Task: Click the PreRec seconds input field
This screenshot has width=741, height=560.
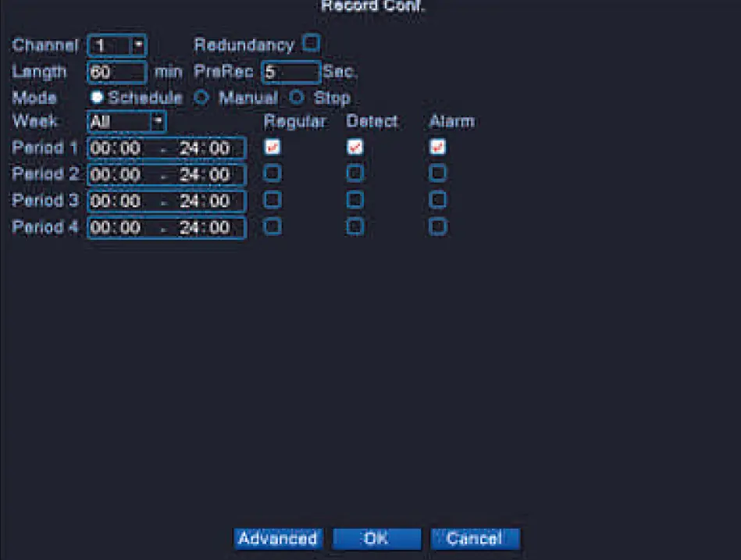Action: pyautogui.click(x=291, y=73)
